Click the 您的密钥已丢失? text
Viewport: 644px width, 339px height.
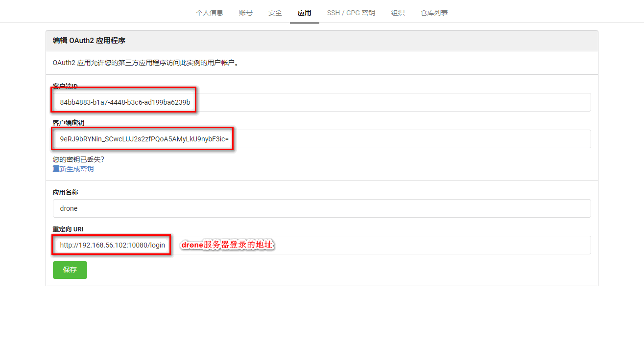click(x=78, y=159)
